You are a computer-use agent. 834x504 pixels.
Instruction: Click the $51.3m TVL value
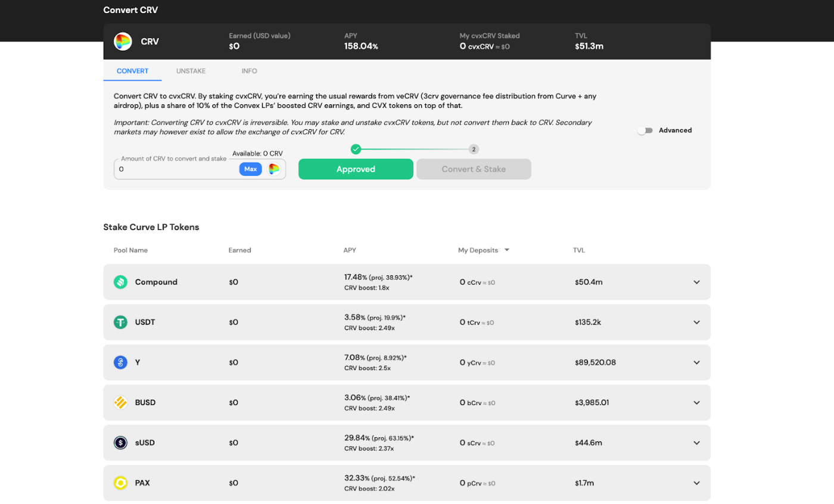tap(589, 46)
